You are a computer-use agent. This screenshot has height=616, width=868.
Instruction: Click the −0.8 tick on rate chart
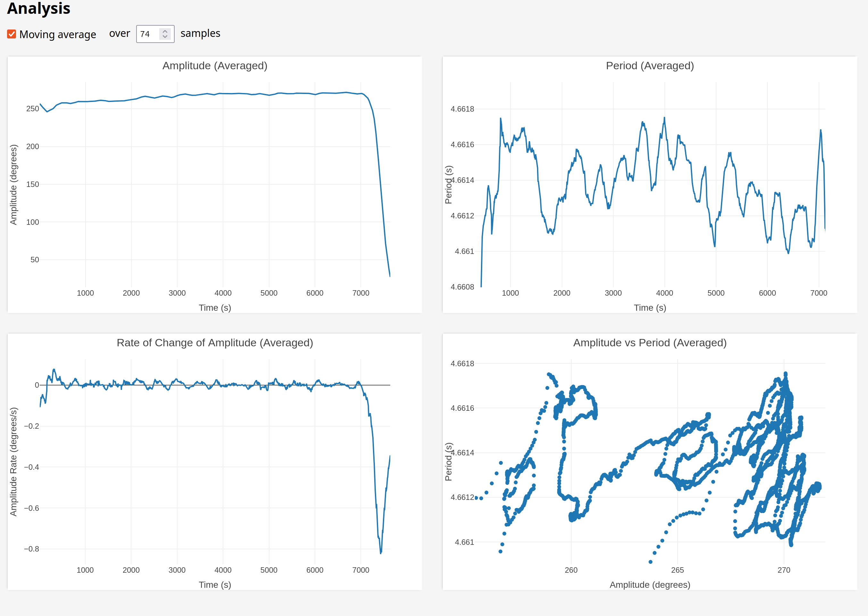(31, 549)
